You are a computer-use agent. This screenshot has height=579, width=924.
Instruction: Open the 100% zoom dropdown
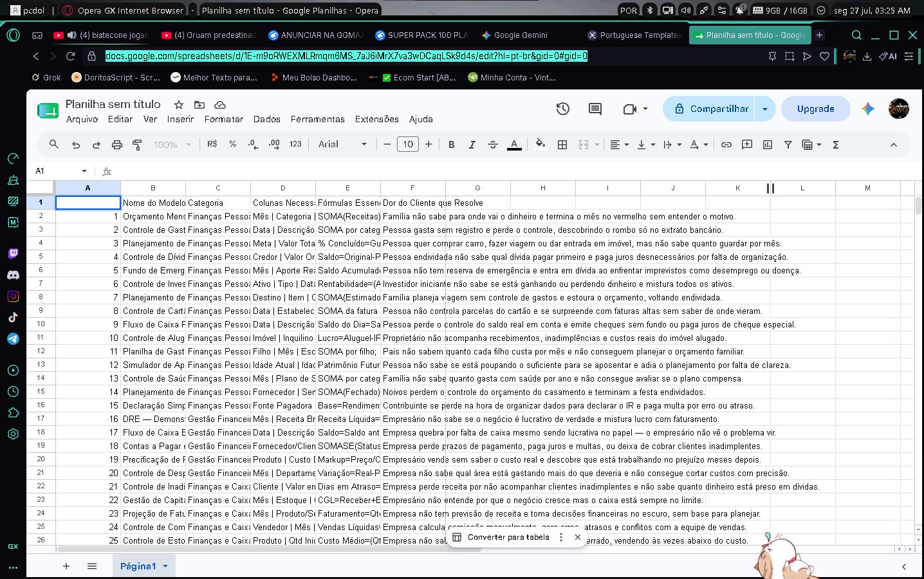[172, 145]
